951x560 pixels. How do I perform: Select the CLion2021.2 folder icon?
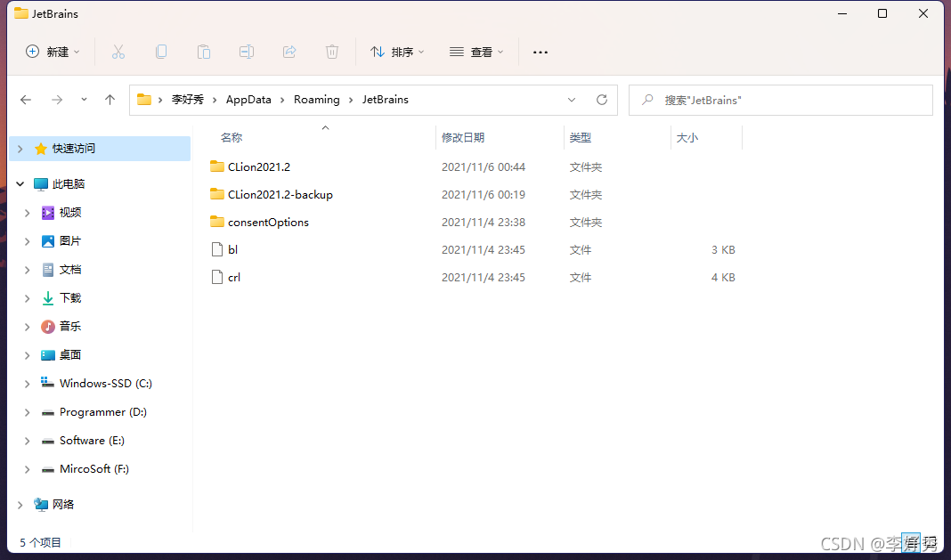click(217, 166)
